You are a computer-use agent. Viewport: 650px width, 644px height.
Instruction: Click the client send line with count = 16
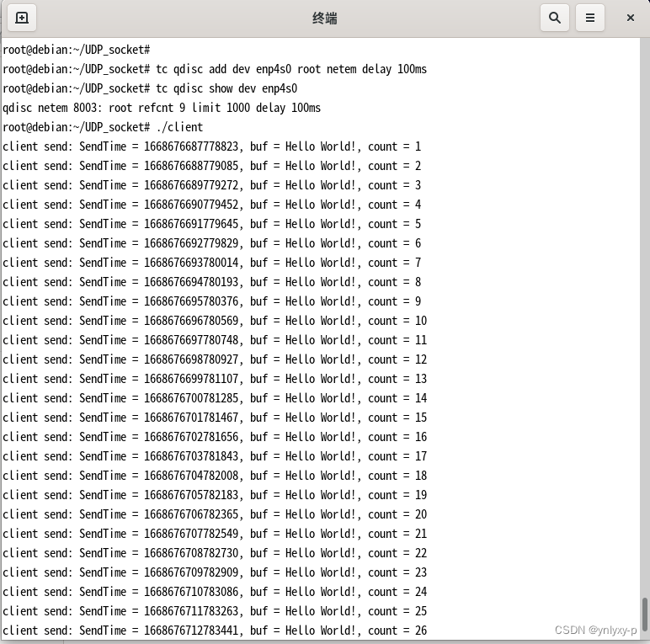(x=215, y=437)
